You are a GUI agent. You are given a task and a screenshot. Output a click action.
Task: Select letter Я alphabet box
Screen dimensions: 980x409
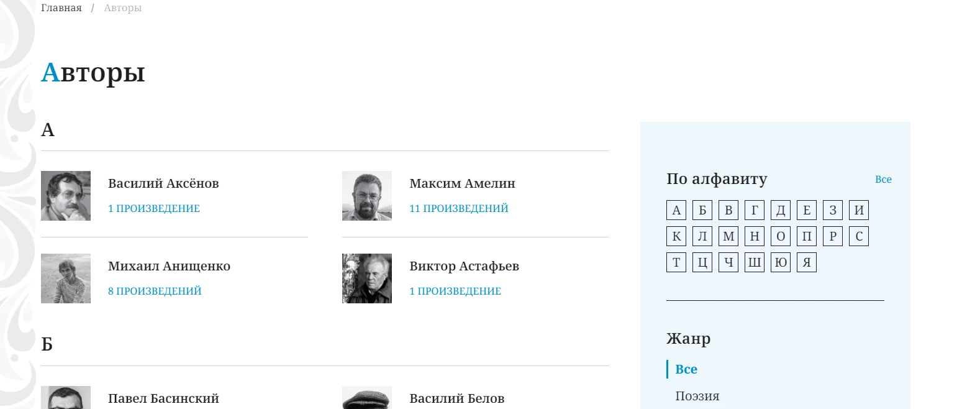point(807,262)
